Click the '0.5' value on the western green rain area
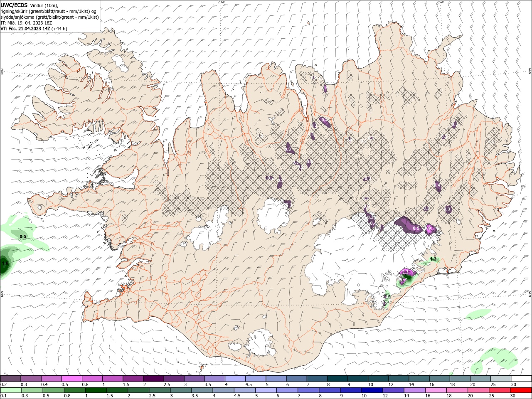The width and height of the screenshot is (532, 399). [x=23, y=236]
